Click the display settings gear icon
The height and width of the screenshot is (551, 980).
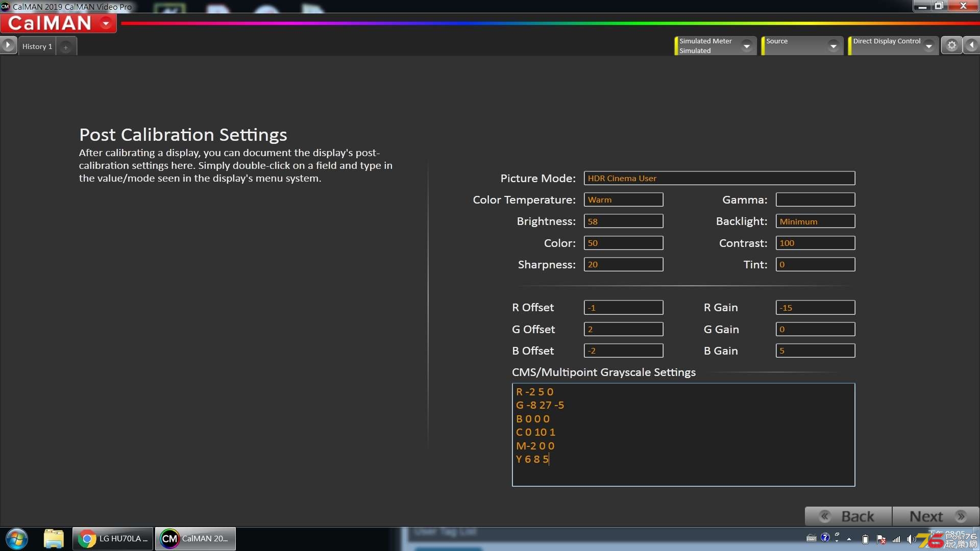[952, 45]
